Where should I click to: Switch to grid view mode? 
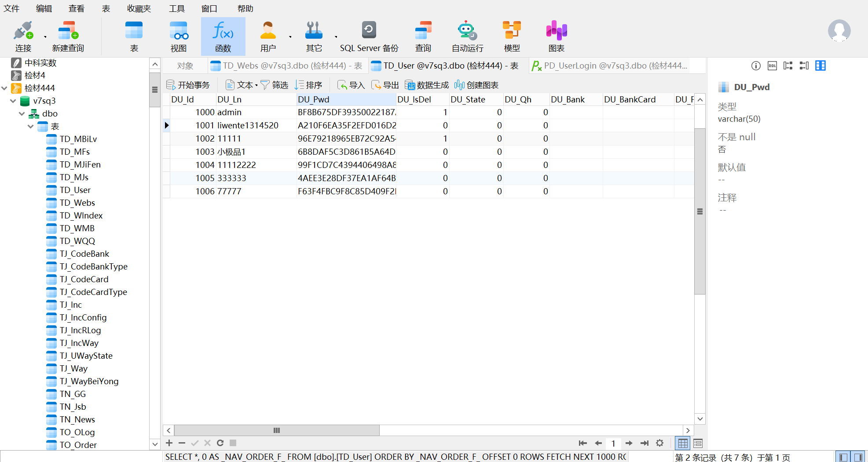pyautogui.click(x=683, y=443)
